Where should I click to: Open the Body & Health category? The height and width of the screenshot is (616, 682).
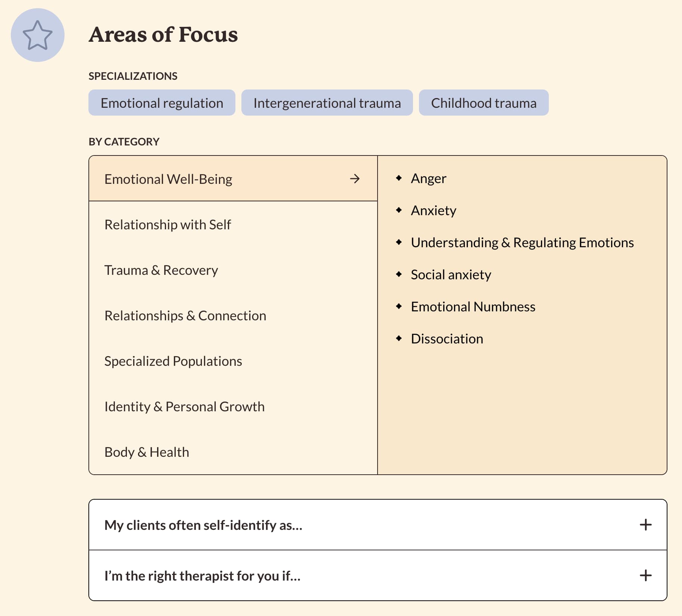pyautogui.click(x=233, y=452)
